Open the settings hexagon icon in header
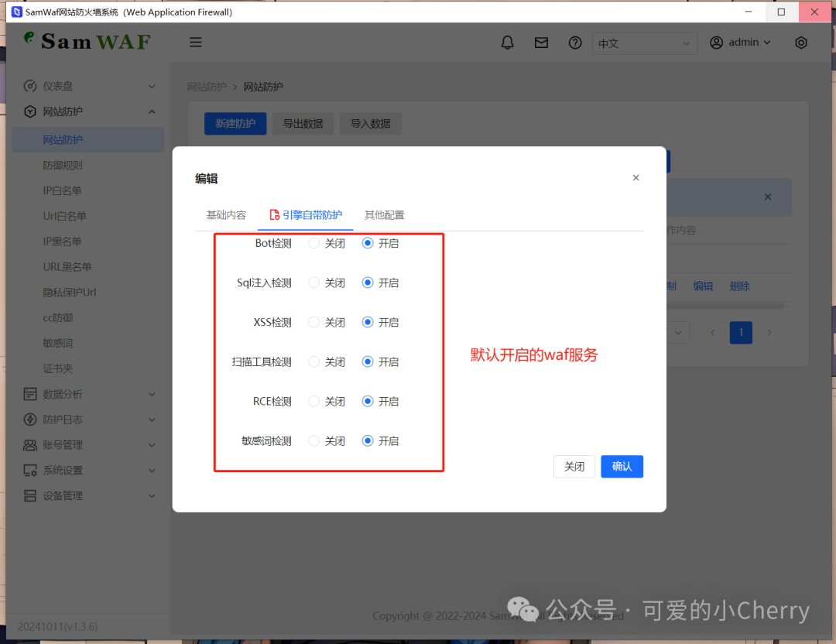 pos(801,43)
